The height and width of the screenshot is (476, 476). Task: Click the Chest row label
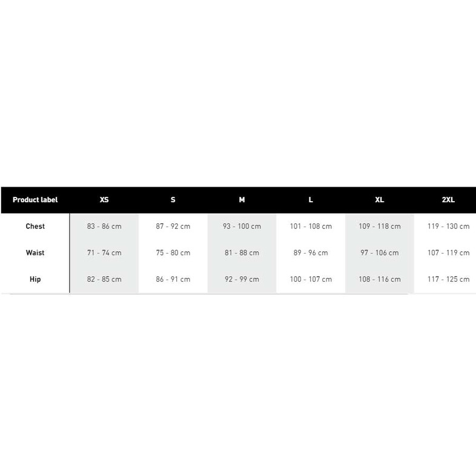[35, 226]
